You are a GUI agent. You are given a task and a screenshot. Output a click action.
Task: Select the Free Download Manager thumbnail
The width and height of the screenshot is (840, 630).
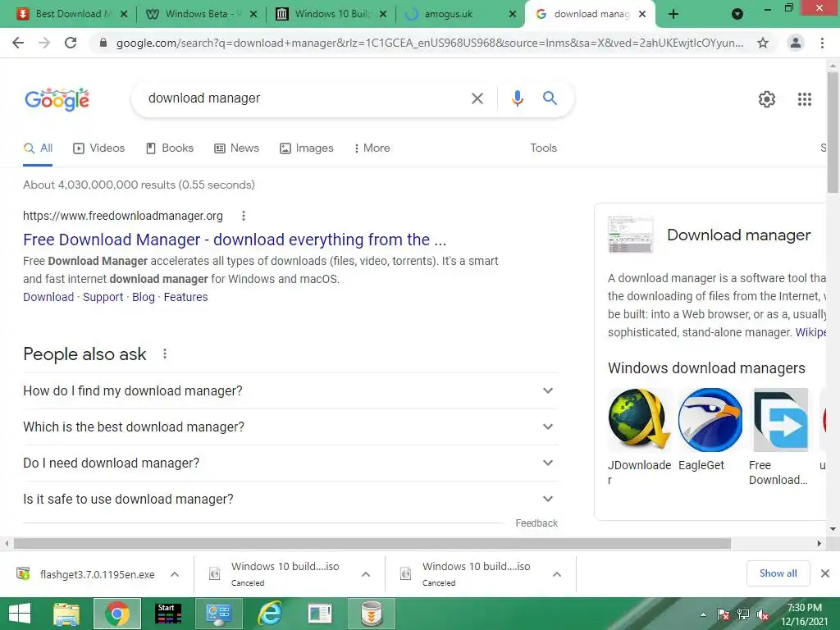(x=781, y=420)
